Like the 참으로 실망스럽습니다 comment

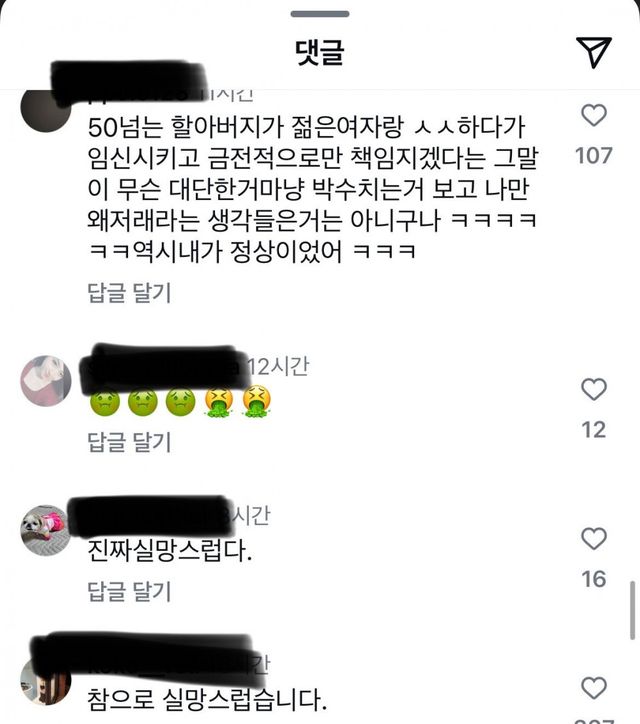[594, 688]
